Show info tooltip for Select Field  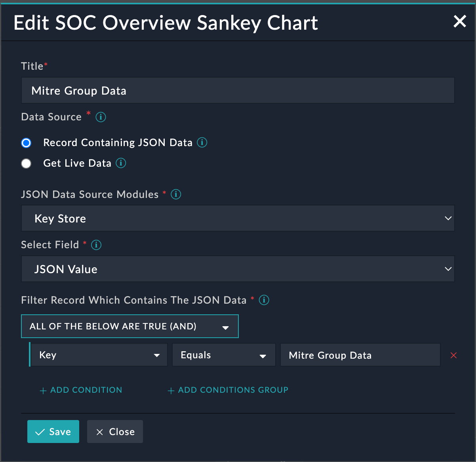click(96, 245)
